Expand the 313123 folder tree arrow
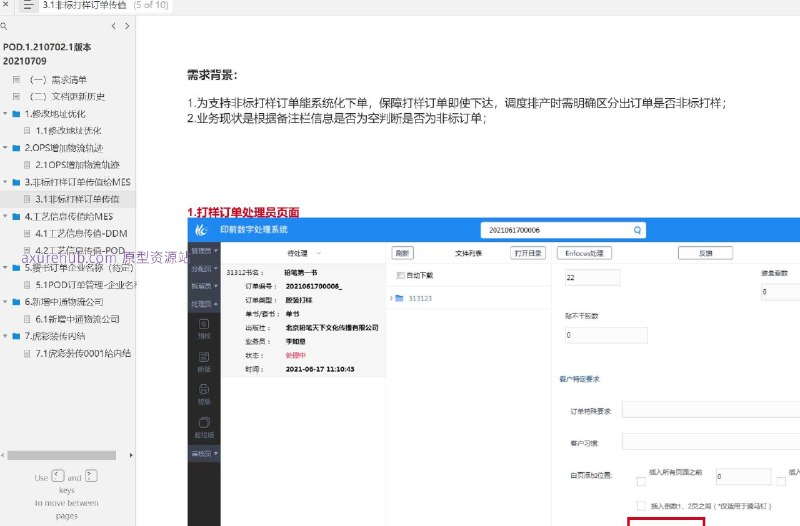This screenshot has width=800, height=526. pyautogui.click(x=391, y=298)
